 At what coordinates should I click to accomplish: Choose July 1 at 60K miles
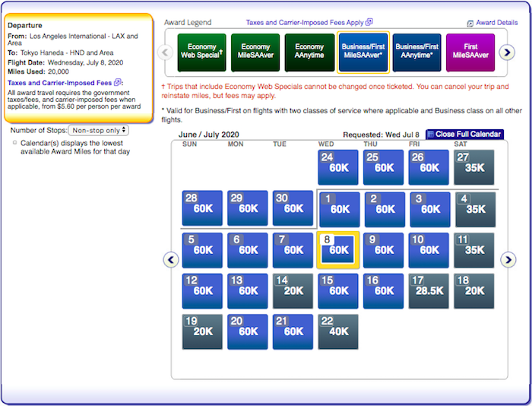point(339,209)
